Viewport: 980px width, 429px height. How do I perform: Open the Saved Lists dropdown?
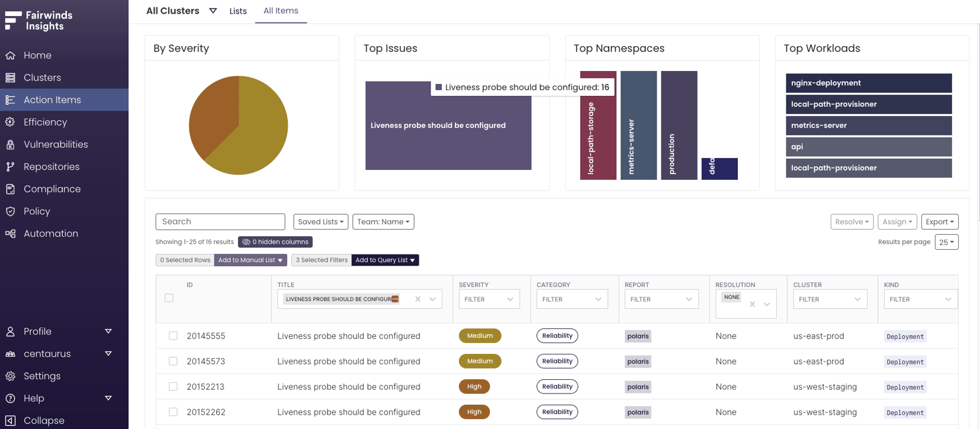click(320, 222)
